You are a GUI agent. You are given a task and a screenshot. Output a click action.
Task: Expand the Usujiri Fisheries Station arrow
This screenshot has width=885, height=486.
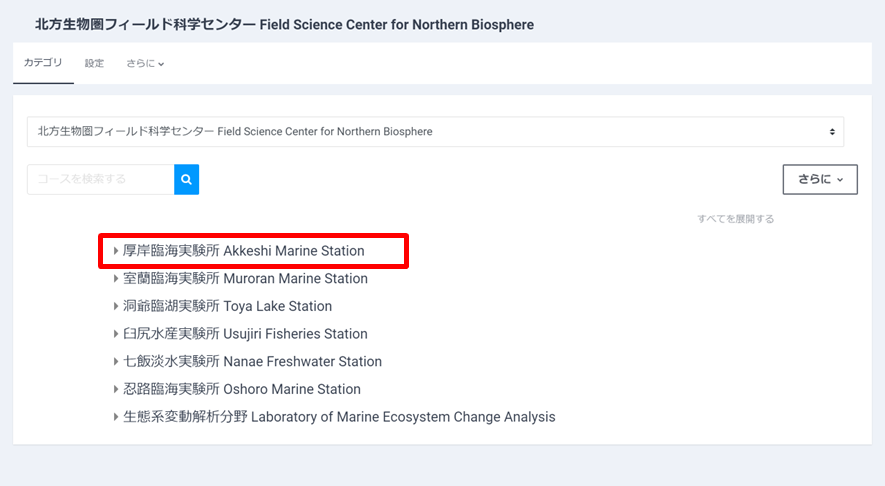(x=116, y=334)
